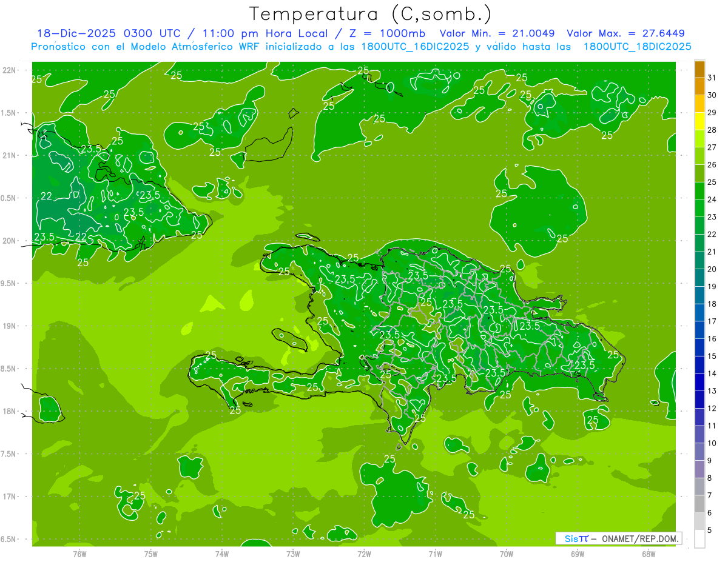Click the latitude label '19N'
728x562 pixels.
10,326
